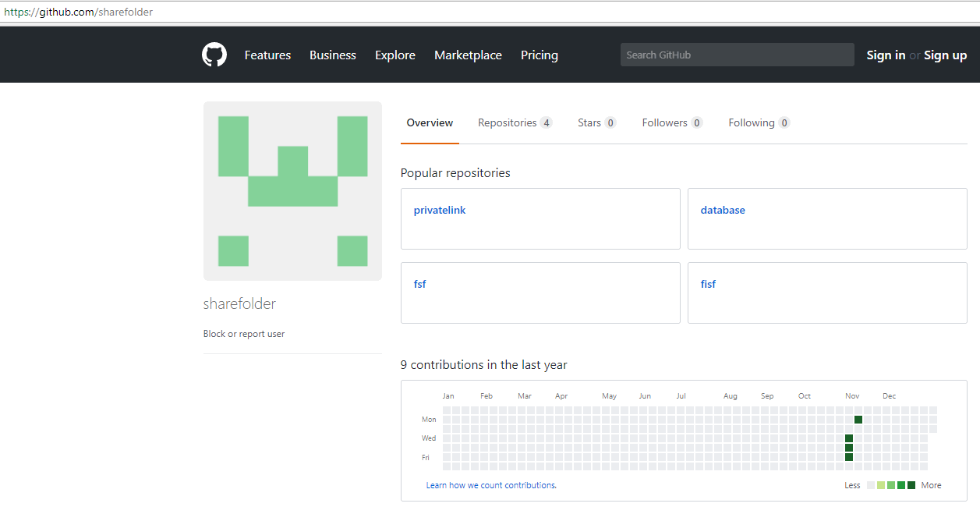
Task: Click the Sign up link
Action: click(x=945, y=55)
